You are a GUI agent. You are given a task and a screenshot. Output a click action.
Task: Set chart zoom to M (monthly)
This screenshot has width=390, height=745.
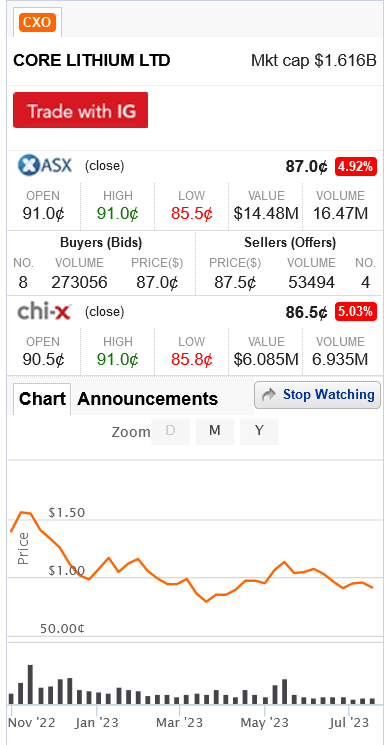[215, 431]
